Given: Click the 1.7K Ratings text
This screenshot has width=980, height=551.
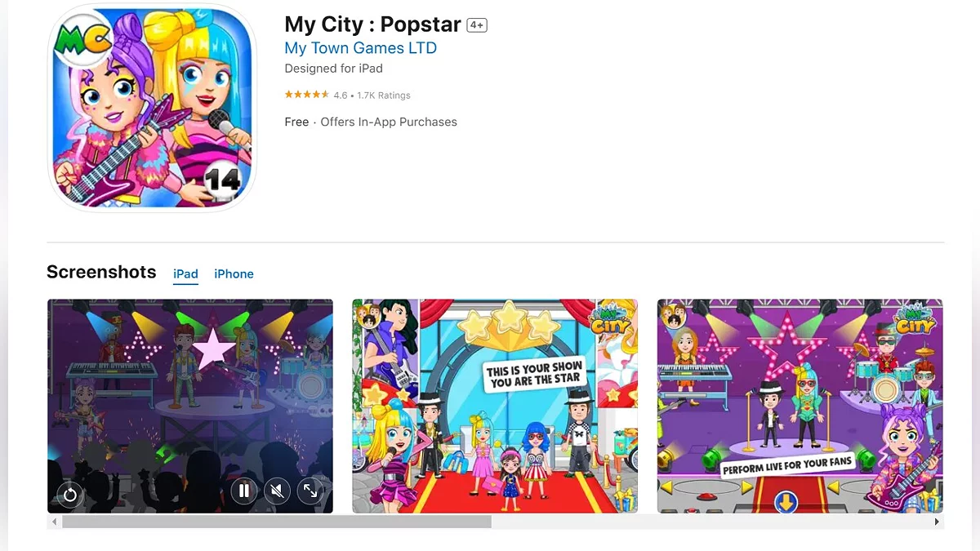Looking at the screenshot, I should [384, 96].
